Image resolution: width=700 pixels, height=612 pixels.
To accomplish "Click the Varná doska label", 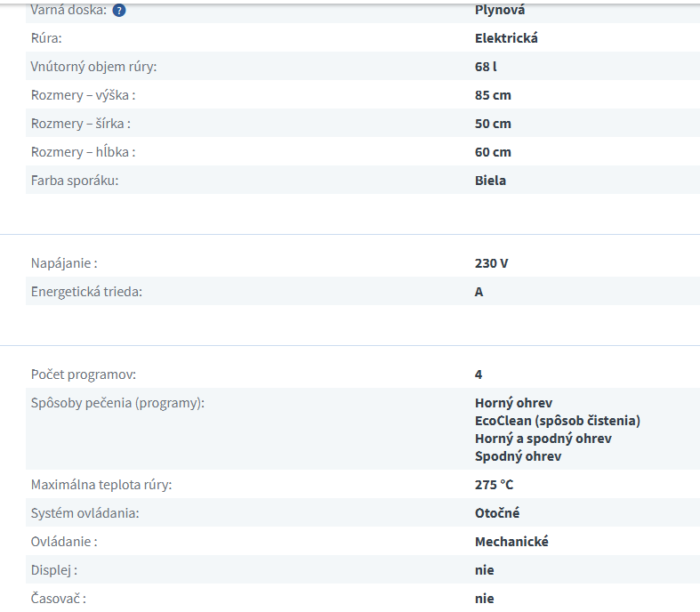I will click(68, 11).
